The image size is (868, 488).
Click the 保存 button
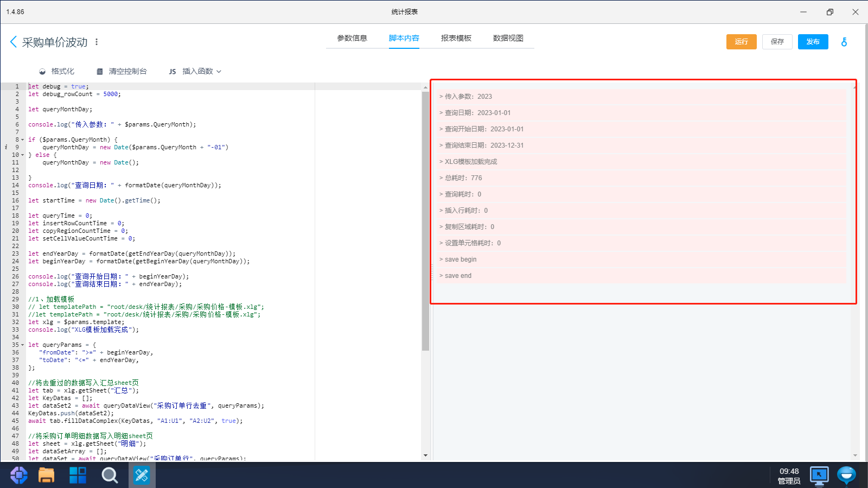(777, 42)
